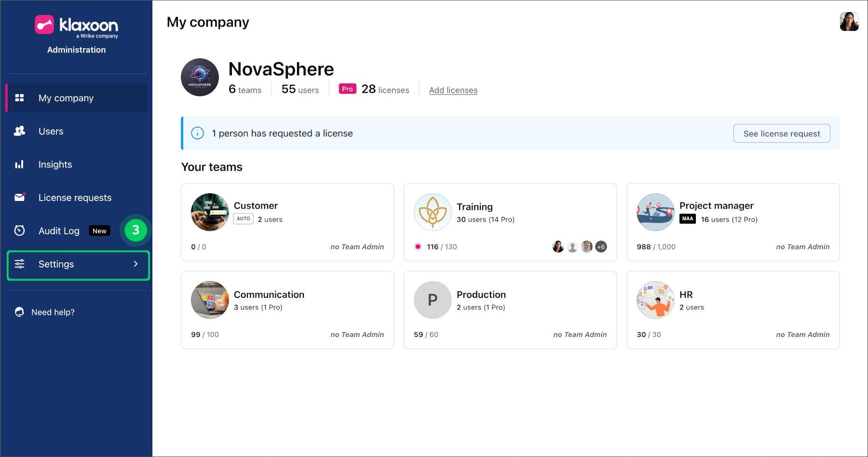Expand Settings with the chevron arrow
Image resolution: width=868 pixels, height=457 pixels.
[136, 264]
